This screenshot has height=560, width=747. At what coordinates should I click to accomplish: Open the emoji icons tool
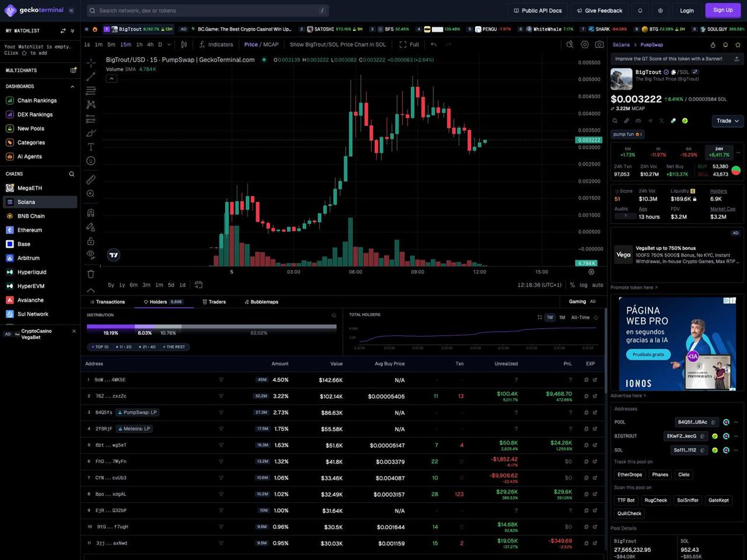pyautogui.click(x=91, y=161)
